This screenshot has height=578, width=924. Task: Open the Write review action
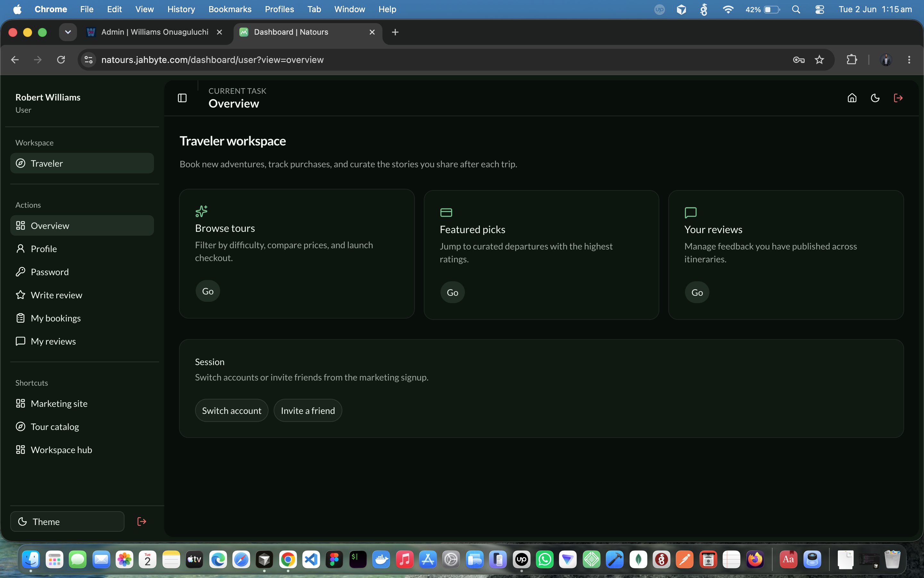(x=82, y=295)
